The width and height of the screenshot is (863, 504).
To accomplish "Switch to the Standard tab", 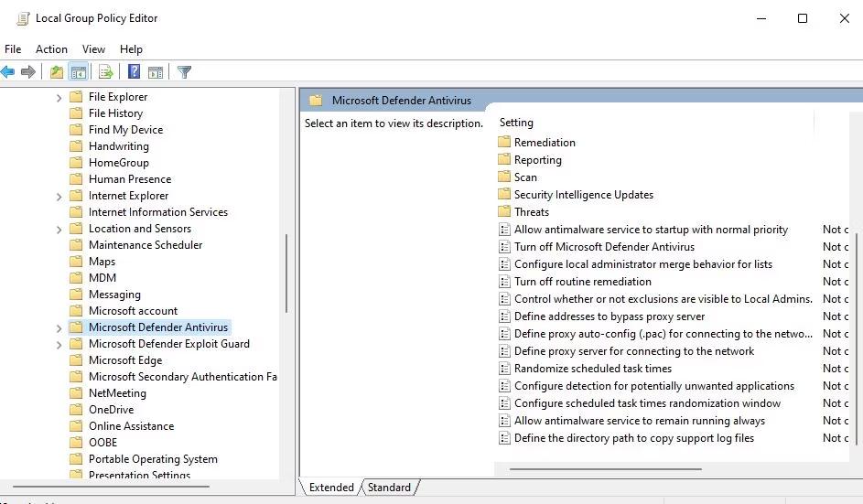I will point(389,488).
